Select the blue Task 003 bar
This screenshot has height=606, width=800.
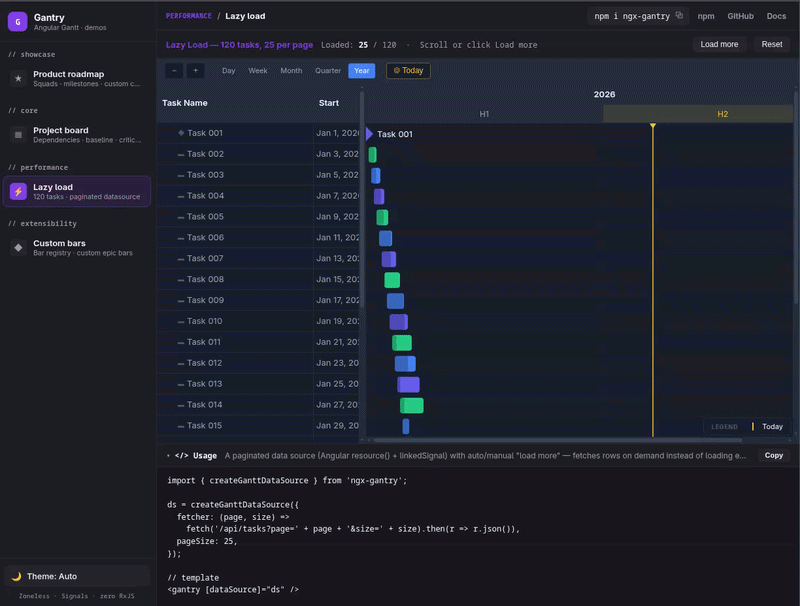(x=376, y=175)
